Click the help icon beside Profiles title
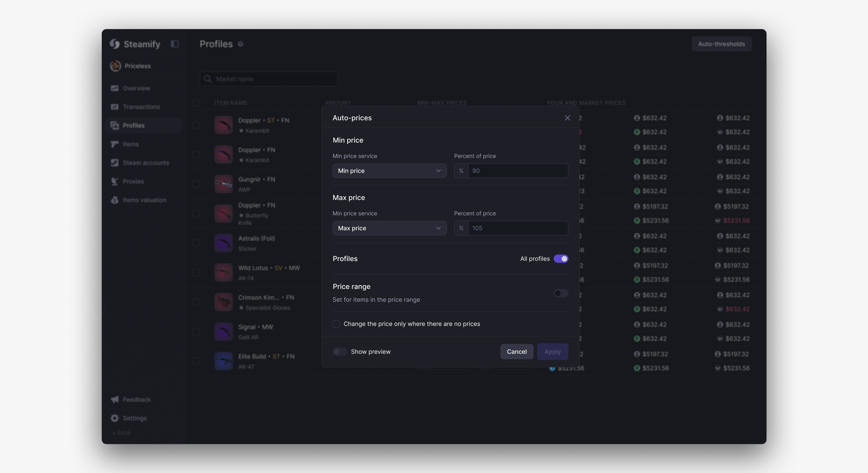 (240, 44)
